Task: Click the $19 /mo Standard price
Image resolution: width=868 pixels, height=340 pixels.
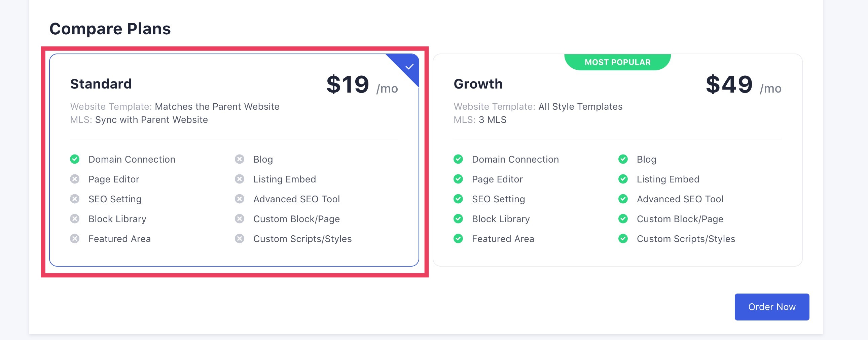Action: pos(362,84)
